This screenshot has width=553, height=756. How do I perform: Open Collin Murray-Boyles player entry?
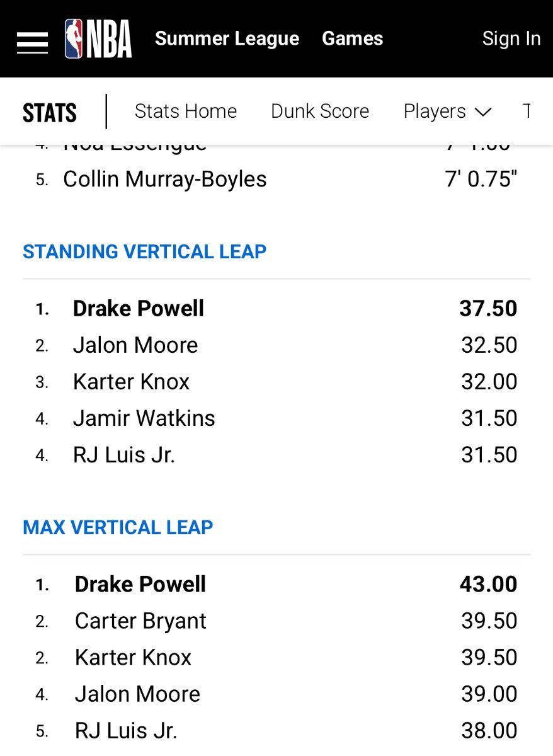pos(165,180)
